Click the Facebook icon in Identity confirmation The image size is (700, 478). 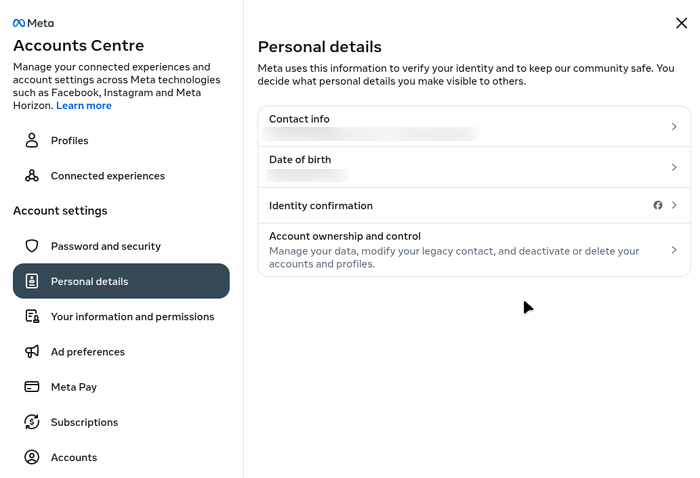point(658,205)
